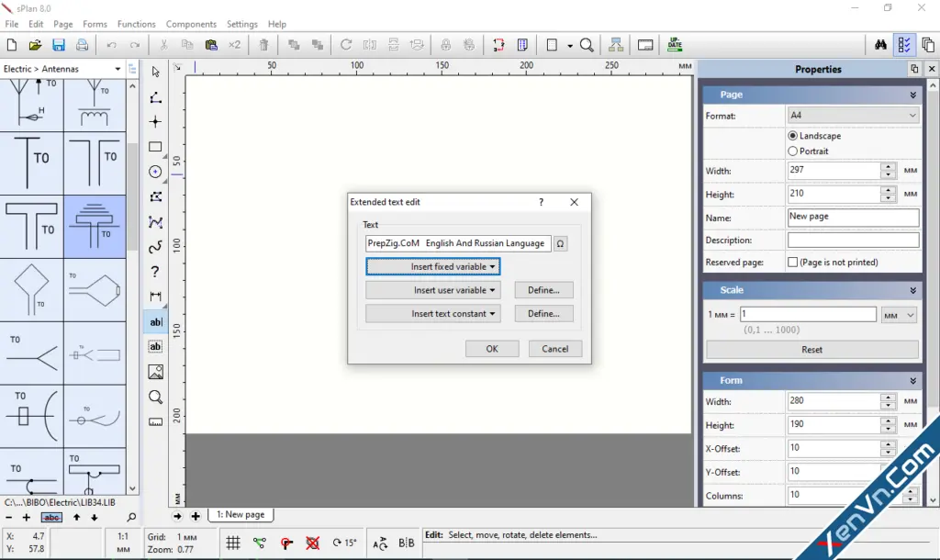Open the Edit menu
This screenshot has width=940, height=560.
tap(36, 24)
